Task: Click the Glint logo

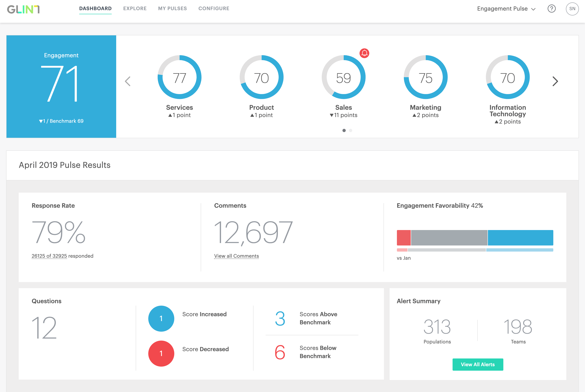Action: tap(23, 9)
